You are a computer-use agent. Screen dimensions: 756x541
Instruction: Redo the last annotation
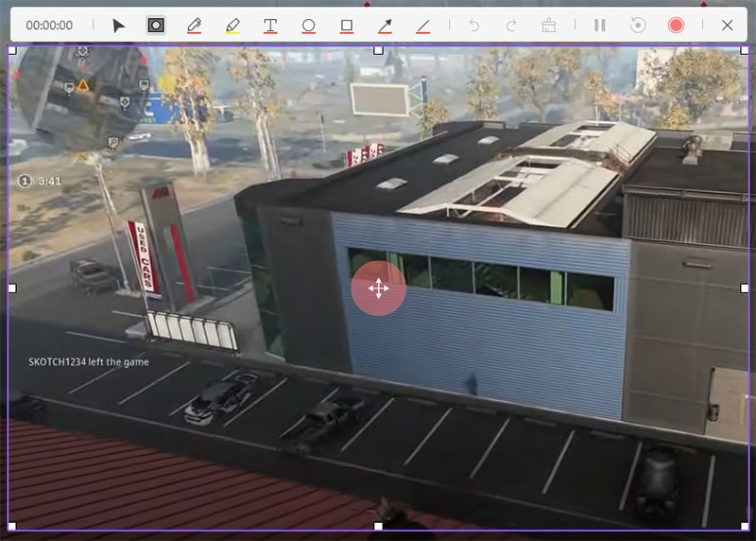coord(511,26)
